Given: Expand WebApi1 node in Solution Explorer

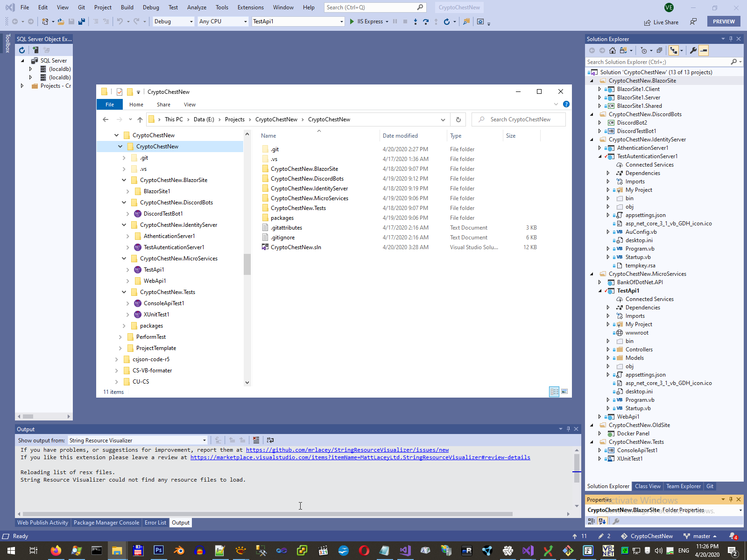Looking at the screenshot, I should pos(600,417).
